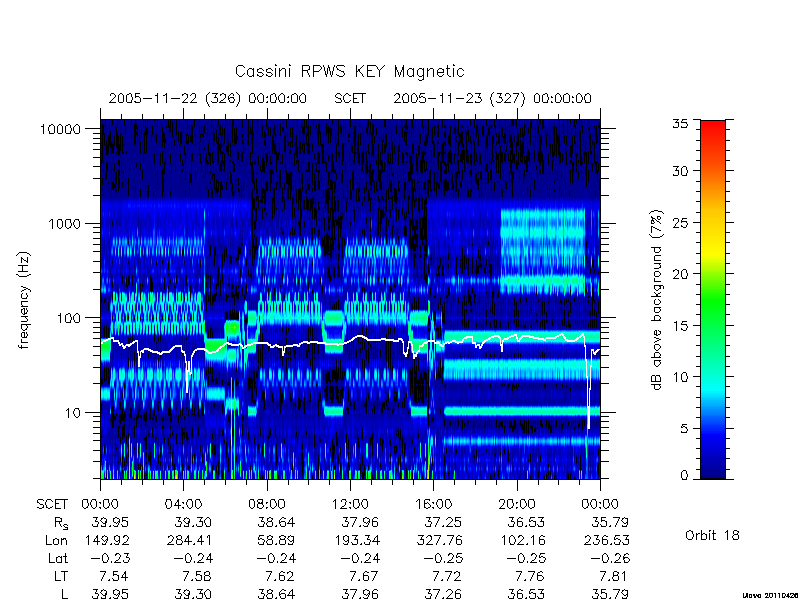
Task: Click the LT value 7.81
Action: 613,576
